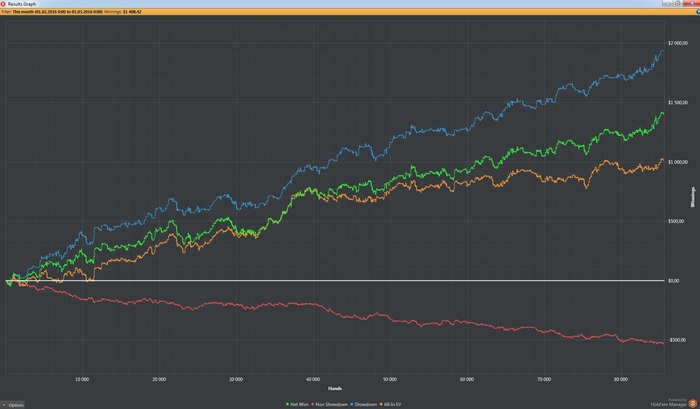Click the 80 000 hands axis label
The width and height of the screenshot is (700, 409).
click(621, 380)
